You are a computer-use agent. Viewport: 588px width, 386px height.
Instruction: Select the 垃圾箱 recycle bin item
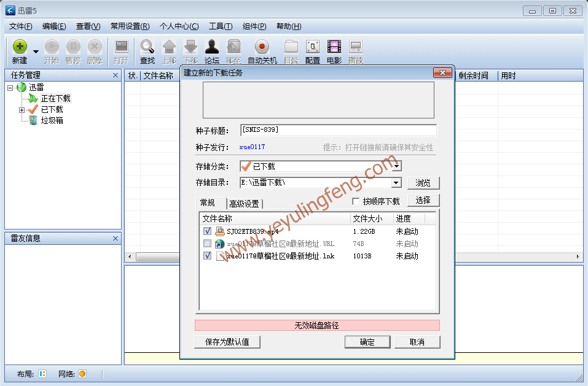click(x=52, y=120)
